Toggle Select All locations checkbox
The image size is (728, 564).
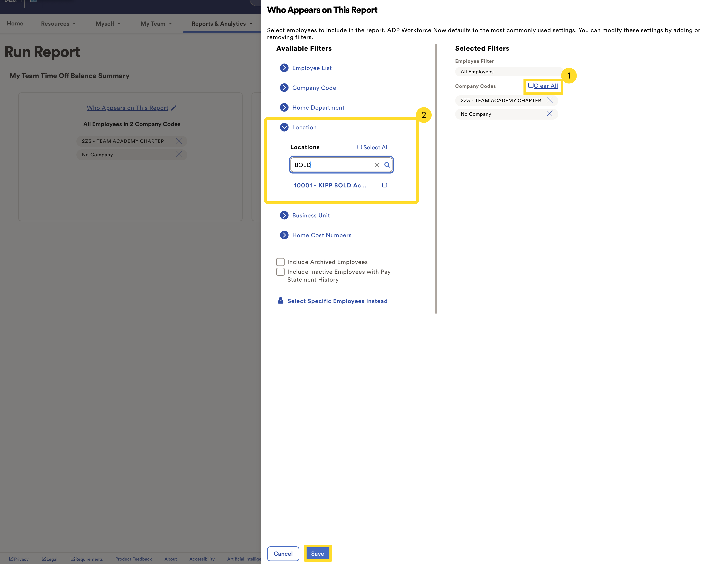pyautogui.click(x=359, y=147)
